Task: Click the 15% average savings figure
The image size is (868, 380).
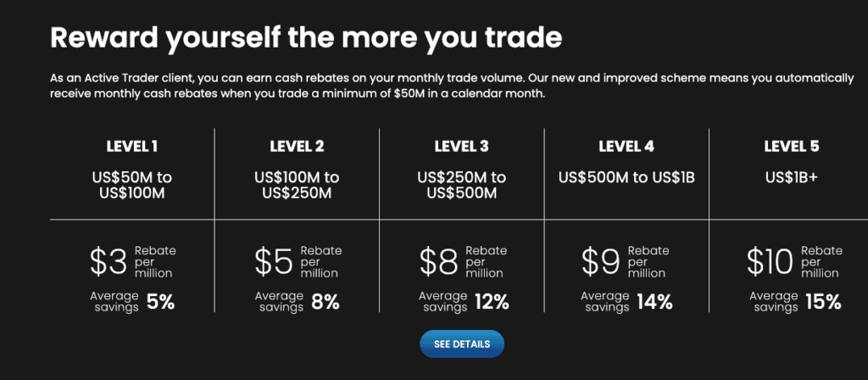Action: click(x=823, y=303)
